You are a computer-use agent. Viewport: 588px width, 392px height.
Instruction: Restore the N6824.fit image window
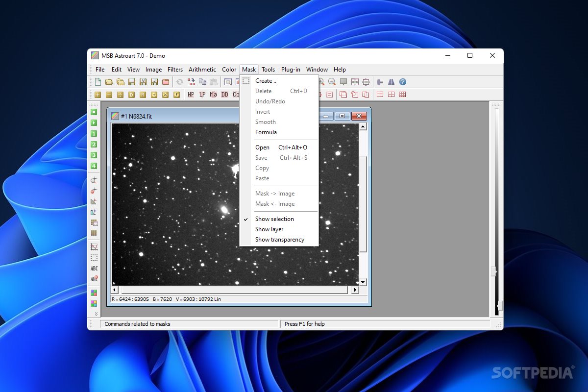[342, 116]
